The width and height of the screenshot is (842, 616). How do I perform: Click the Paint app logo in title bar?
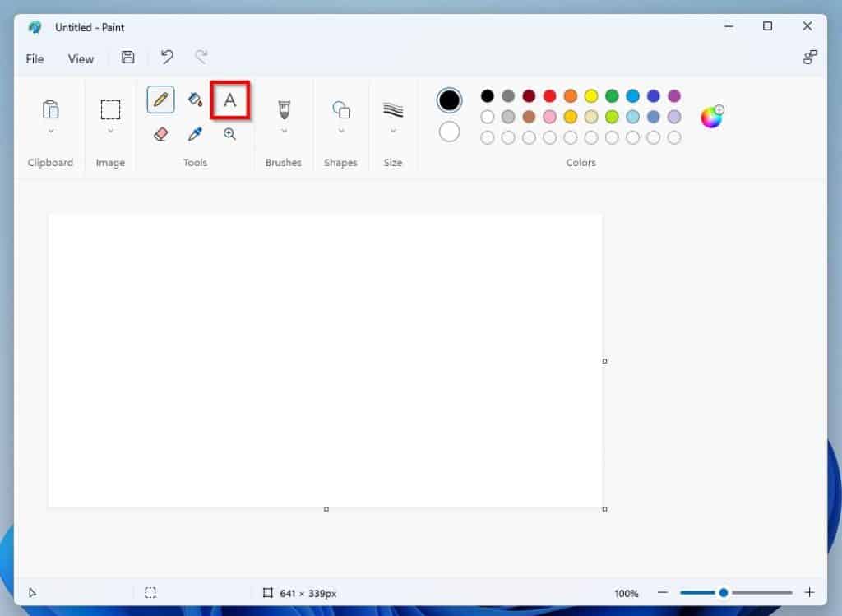[35, 27]
